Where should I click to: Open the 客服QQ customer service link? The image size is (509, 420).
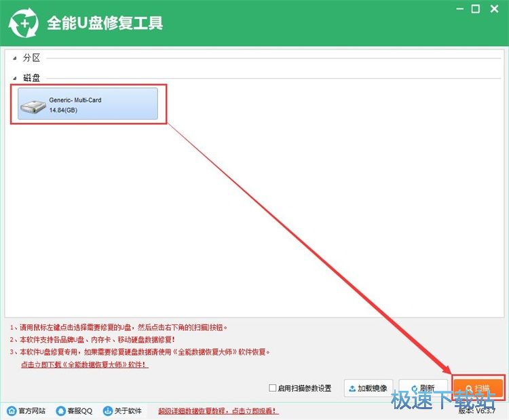pos(75,411)
